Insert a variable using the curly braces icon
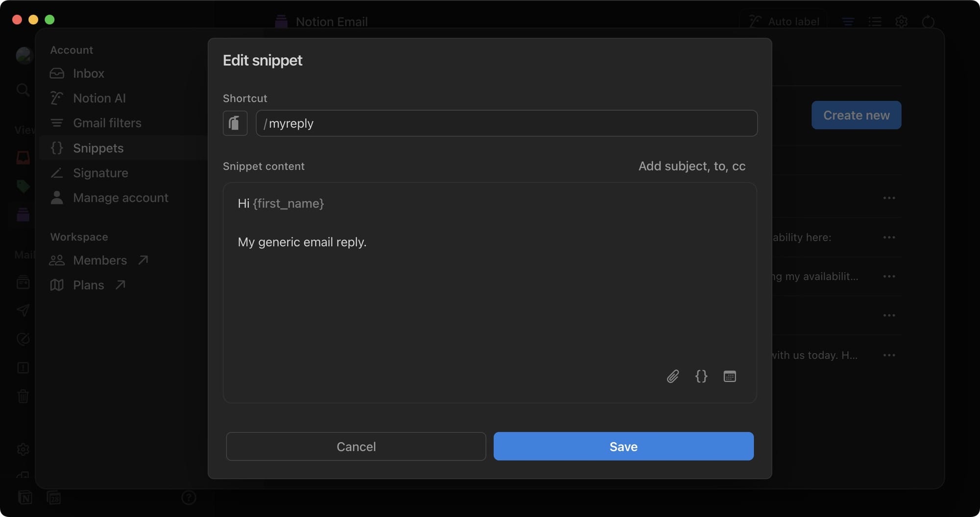 tap(701, 376)
